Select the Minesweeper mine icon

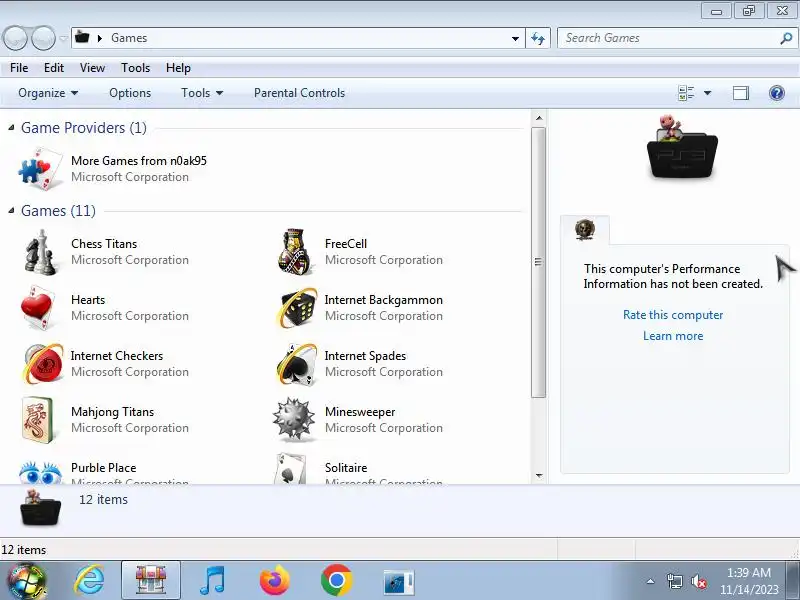[293, 419]
